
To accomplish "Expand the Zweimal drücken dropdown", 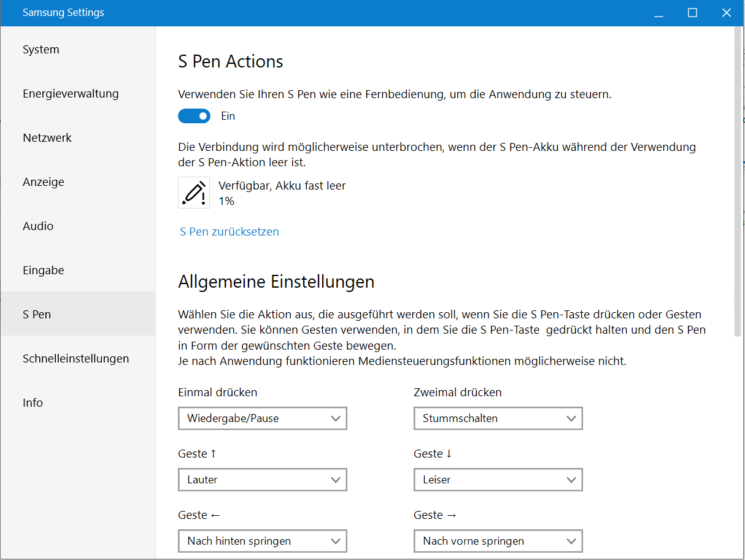I will tap(498, 418).
